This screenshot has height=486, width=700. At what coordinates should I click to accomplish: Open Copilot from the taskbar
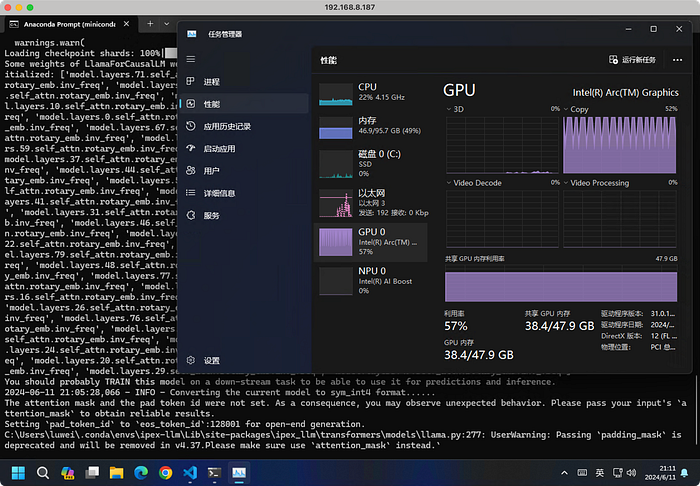pos(67,473)
